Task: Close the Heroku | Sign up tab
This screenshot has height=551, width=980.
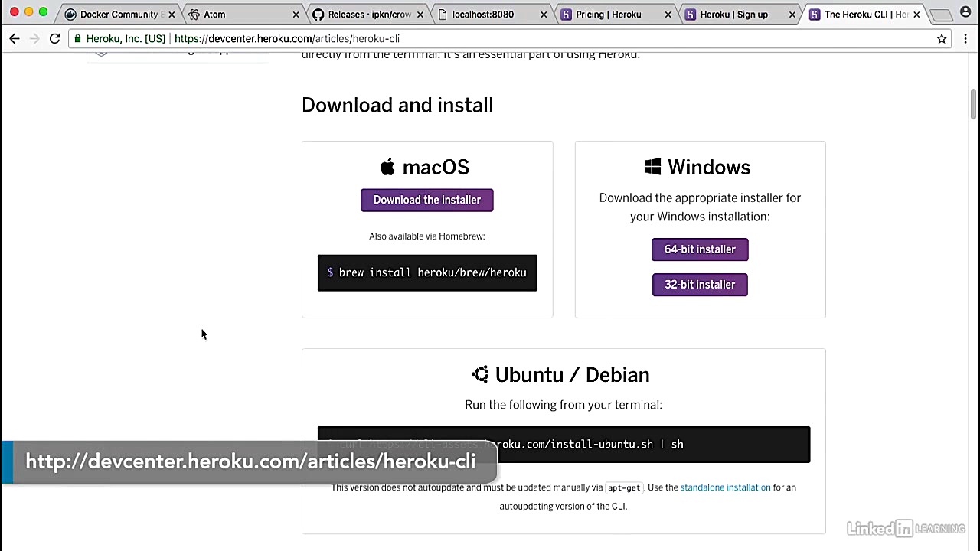Action: tap(792, 15)
